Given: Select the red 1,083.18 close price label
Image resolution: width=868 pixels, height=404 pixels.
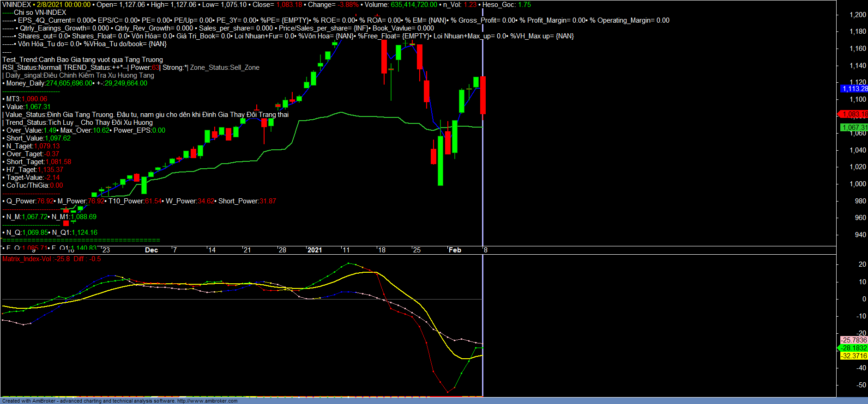Looking at the screenshot, I should (854, 114).
